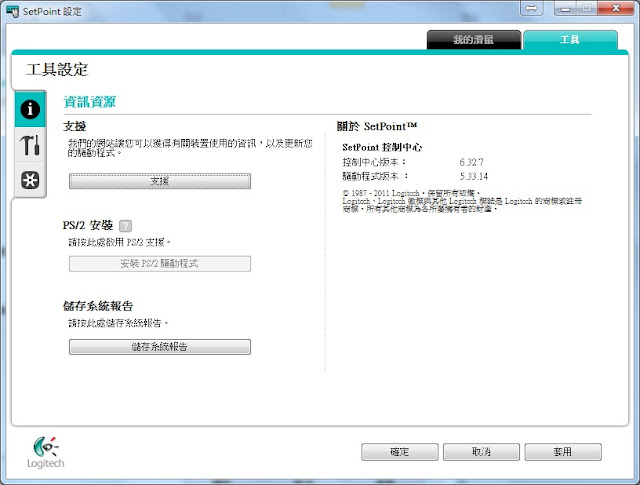Open the information resources sidebar icon
Viewport: 640px width, 485px height.
30,109
